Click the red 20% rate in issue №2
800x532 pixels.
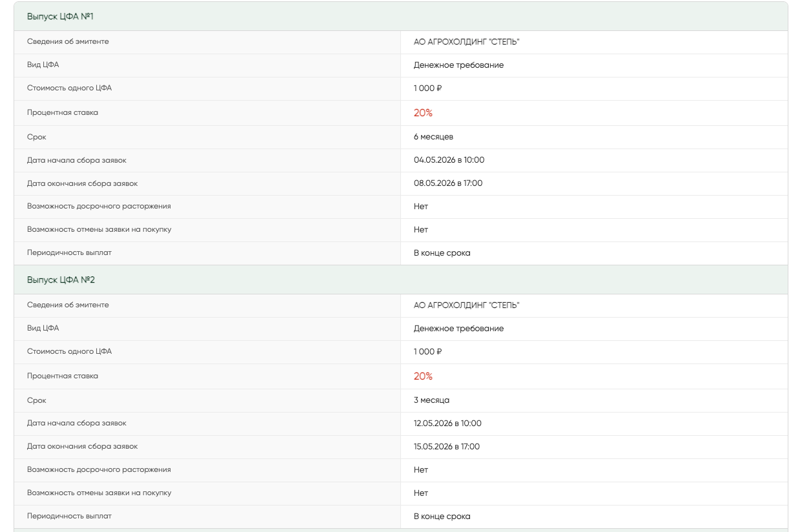pos(423,376)
